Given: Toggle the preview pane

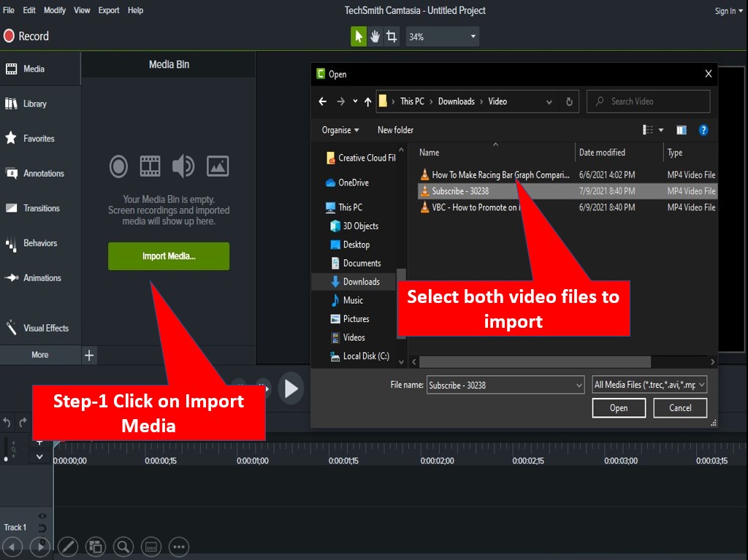Looking at the screenshot, I should [682, 130].
